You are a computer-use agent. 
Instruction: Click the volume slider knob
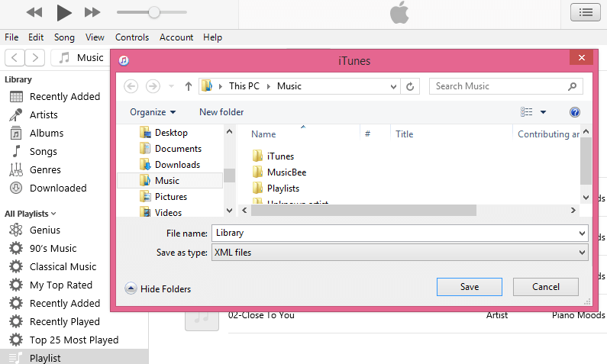click(x=154, y=12)
